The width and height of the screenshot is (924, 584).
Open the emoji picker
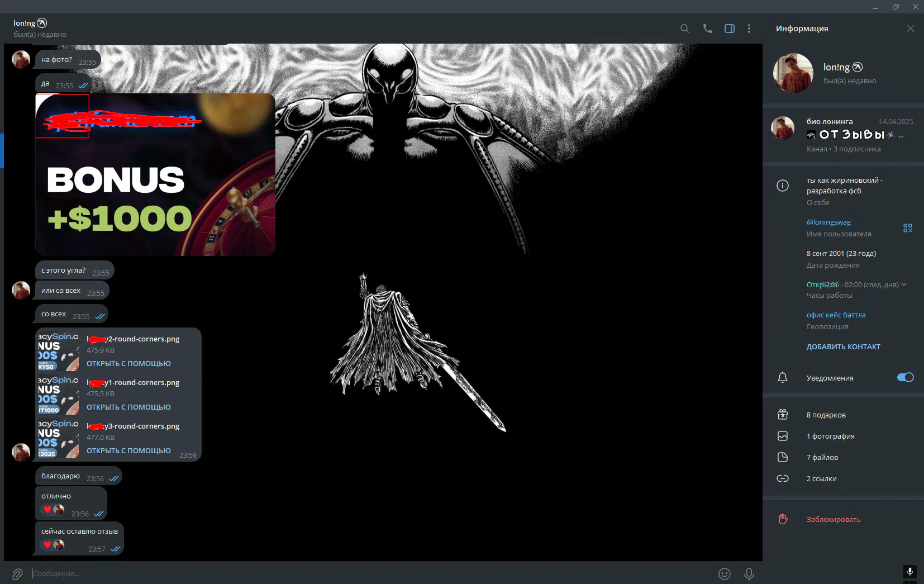point(725,574)
